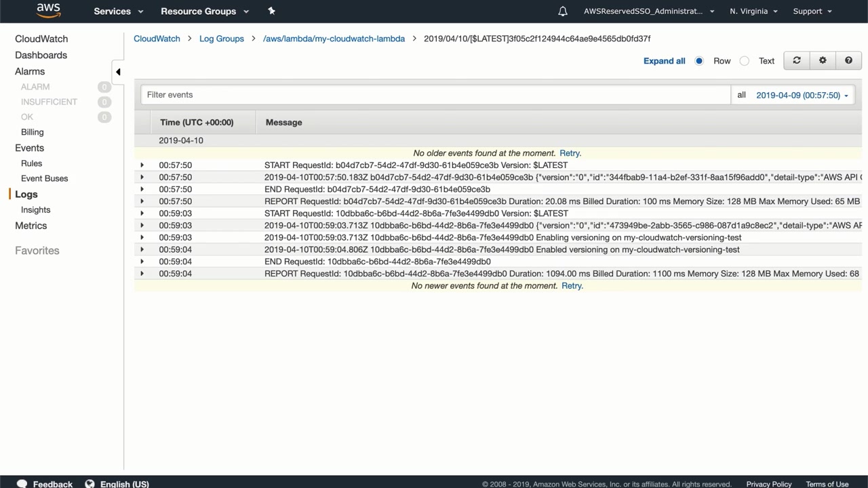Open CloudWatch in the sidebar
Image resolution: width=868 pixels, height=488 pixels.
coord(41,39)
